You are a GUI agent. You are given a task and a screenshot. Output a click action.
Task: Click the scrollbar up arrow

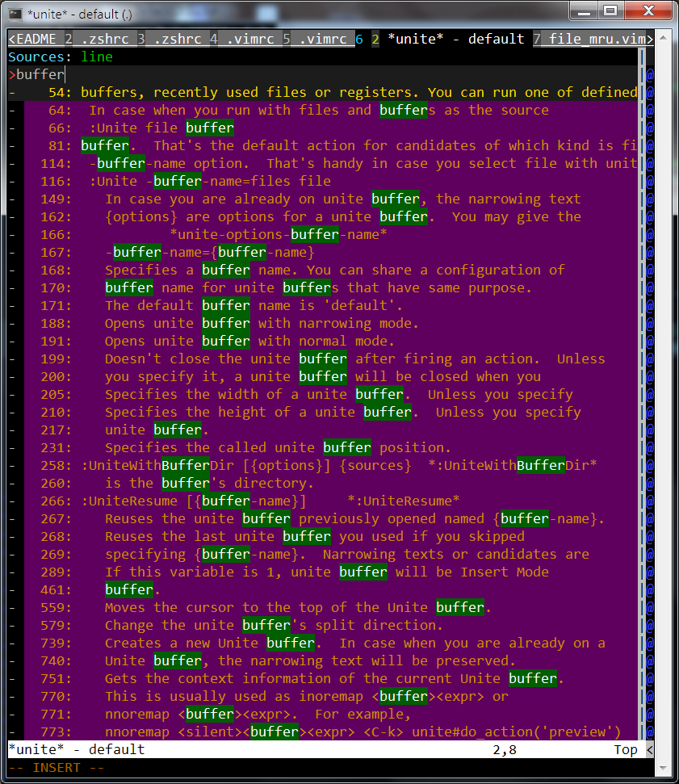[x=663, y=38]
